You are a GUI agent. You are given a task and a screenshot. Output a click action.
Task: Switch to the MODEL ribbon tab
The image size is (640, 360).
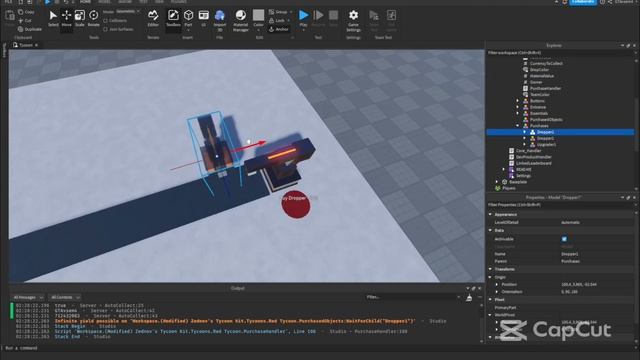(x=104, y=2)
